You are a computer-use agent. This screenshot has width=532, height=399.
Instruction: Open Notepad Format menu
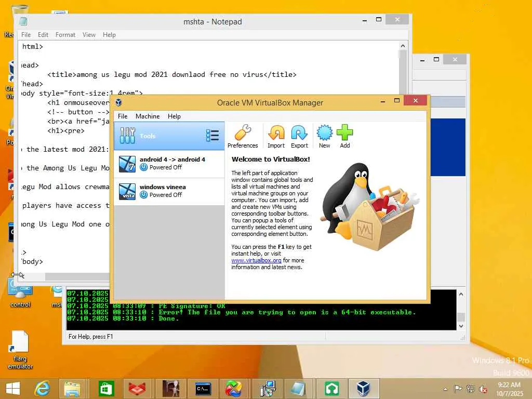pos(65,35)
